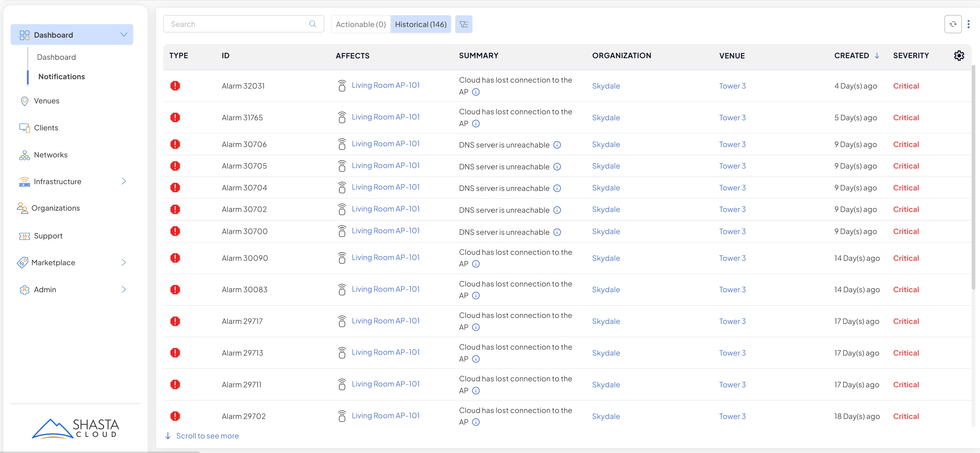Open Living Room AP-101 link for Alarm 31765
The width and height of the screenshot is (980, 453).
click(x=385, y=117)
